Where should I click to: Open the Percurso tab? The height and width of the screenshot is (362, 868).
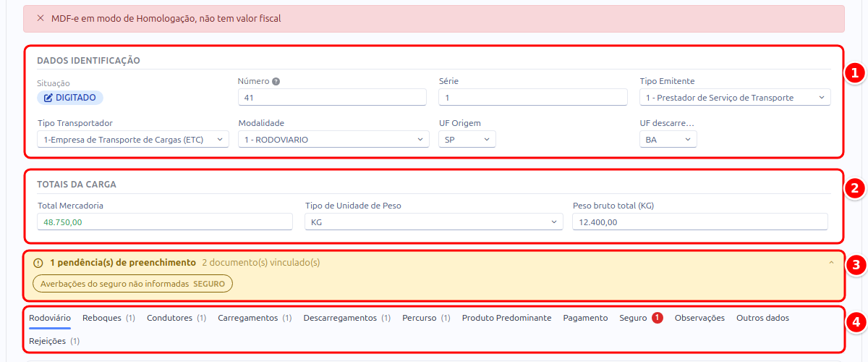pos(427,318)
